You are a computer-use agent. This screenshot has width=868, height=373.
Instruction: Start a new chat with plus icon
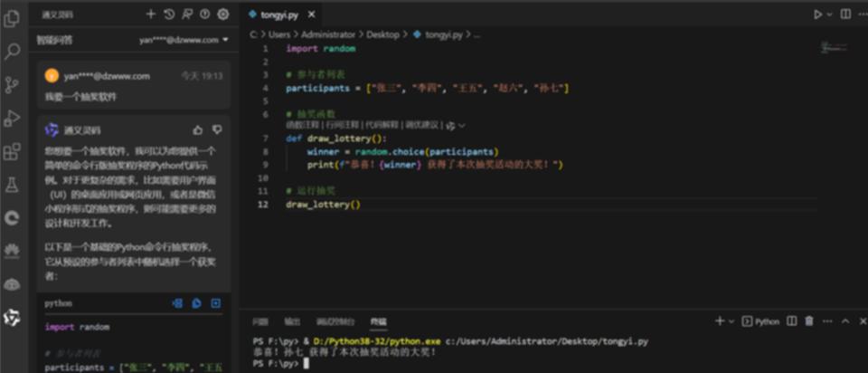coord(151,14)
